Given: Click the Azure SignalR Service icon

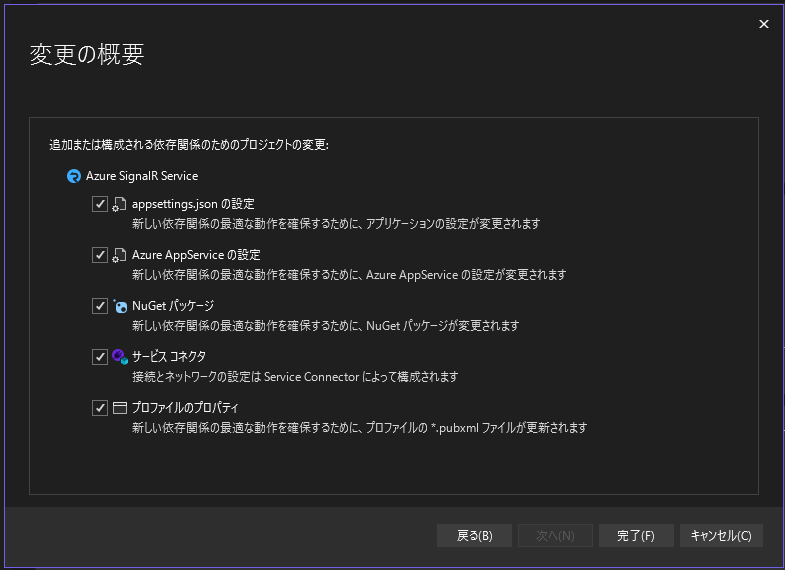Looking at the screenshot, I should tap(74, 176).
